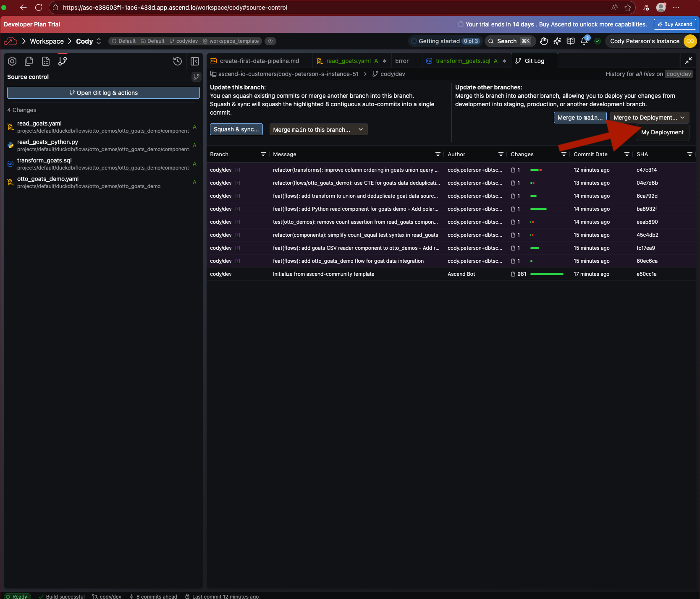Click purple auto-commit icon on 60ec6ca row
Viewport: 700px width, 599px height.
pyautogui.click(x=238, y=261)
